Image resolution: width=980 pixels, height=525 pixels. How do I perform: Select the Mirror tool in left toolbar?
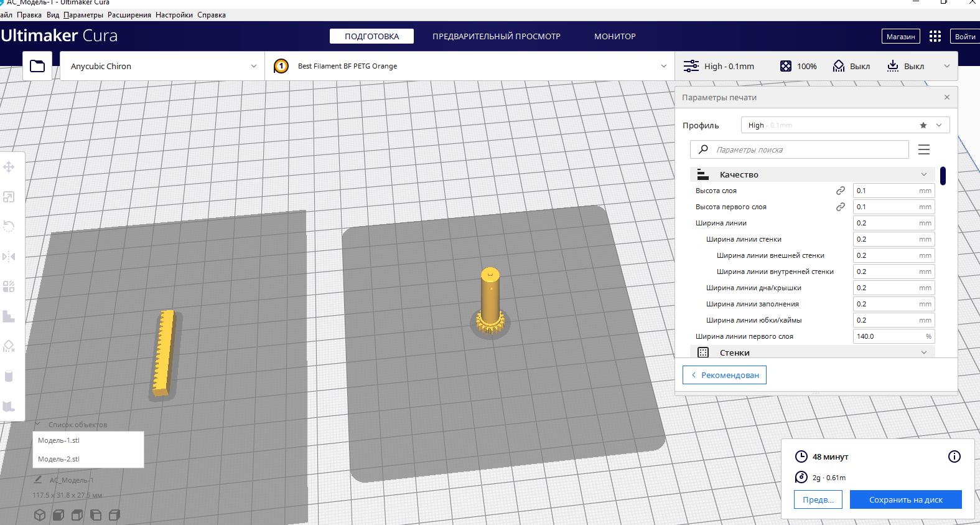point(9,257)
